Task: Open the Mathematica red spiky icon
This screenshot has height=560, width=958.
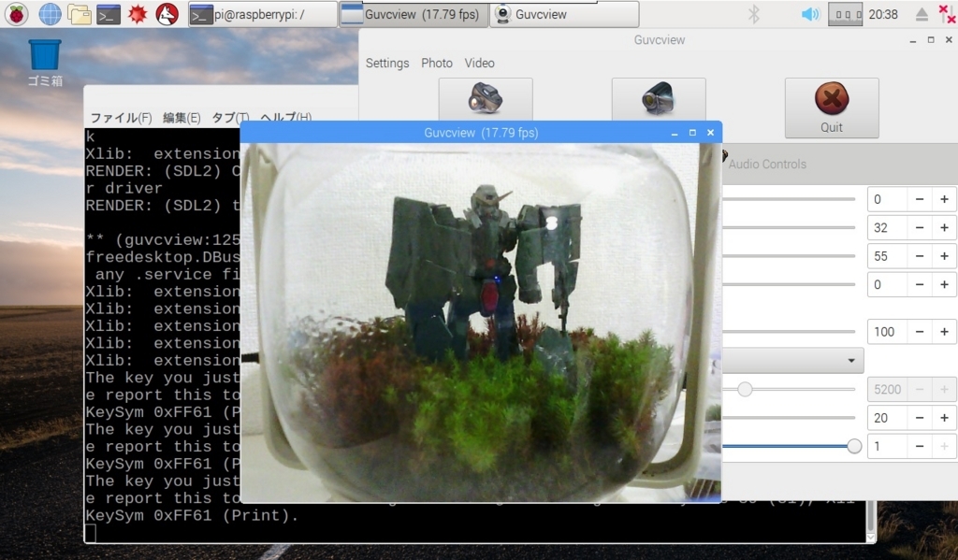Action: (x=138, y=14)
